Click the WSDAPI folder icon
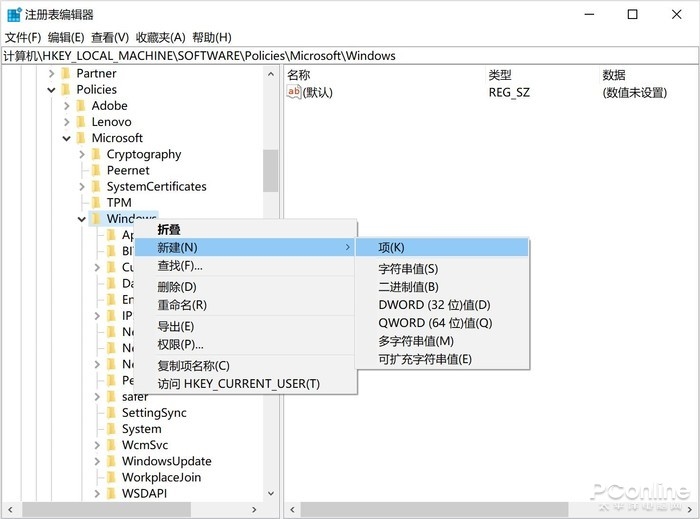Screen dimensions: 700x519 click(x=112, y=494)
